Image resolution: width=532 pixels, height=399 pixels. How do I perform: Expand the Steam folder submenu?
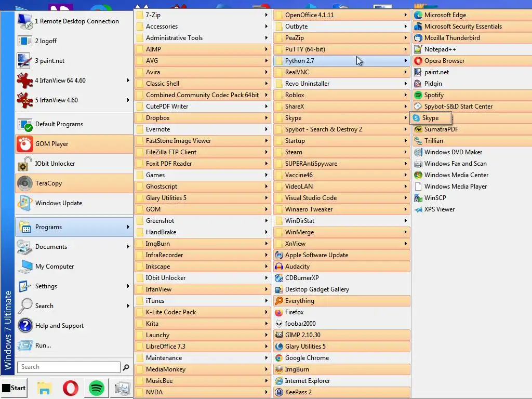342,152
